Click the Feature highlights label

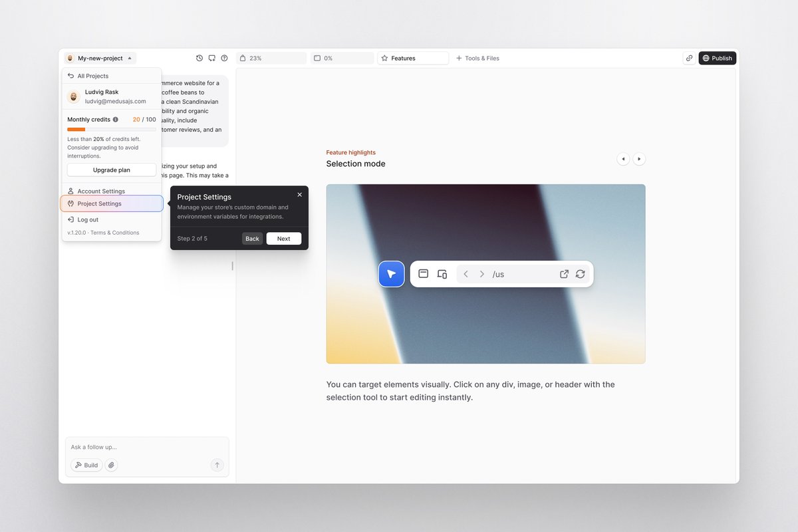[x=351, y=153]
